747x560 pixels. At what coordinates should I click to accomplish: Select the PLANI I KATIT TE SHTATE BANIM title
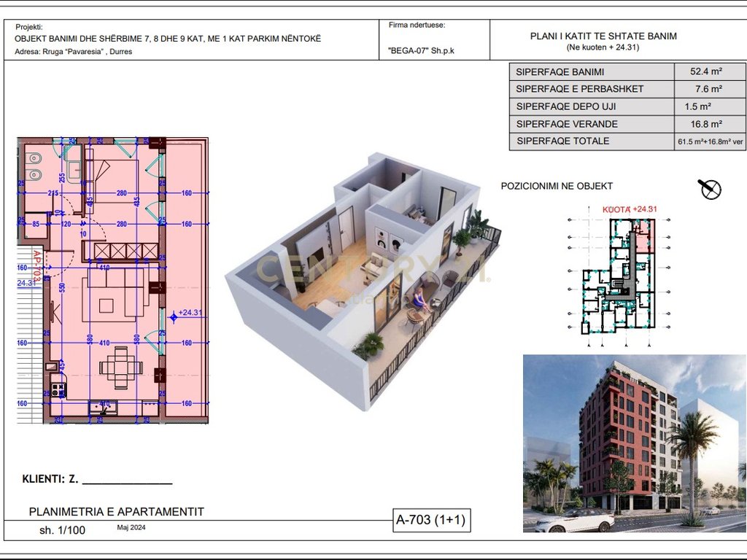coord(603,35)
